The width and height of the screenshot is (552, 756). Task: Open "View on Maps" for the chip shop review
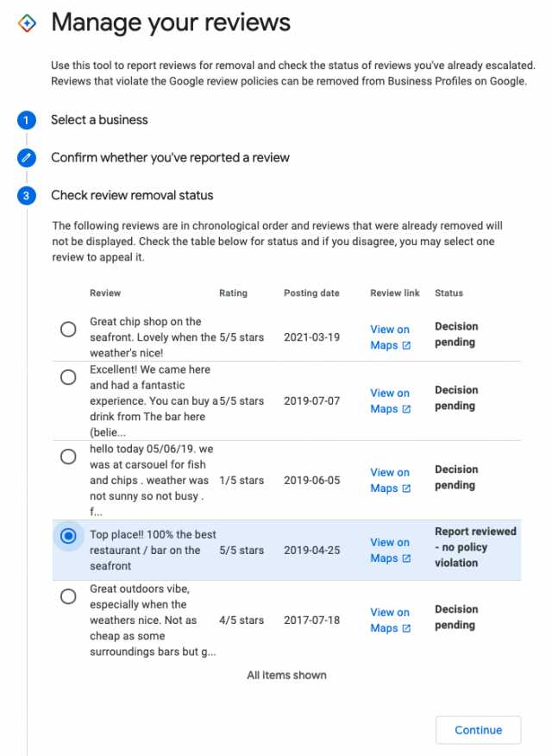(x=390, y=337)
